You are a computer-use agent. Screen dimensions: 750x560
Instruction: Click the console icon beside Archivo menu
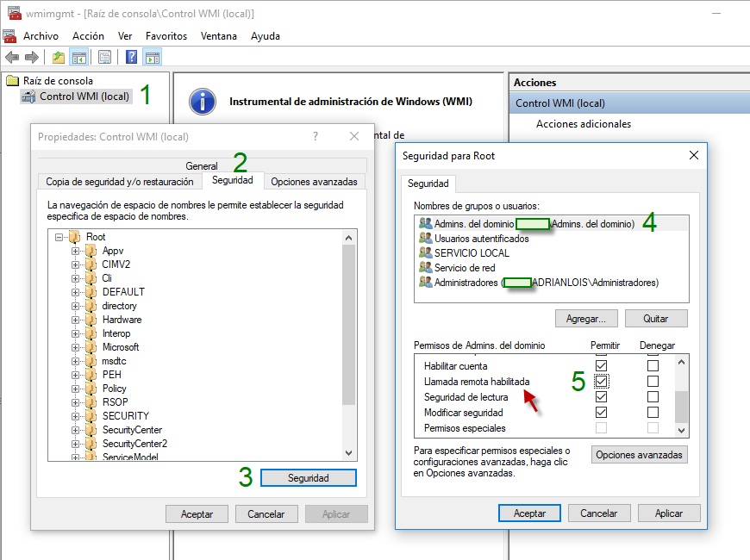(x=9, y=36)
